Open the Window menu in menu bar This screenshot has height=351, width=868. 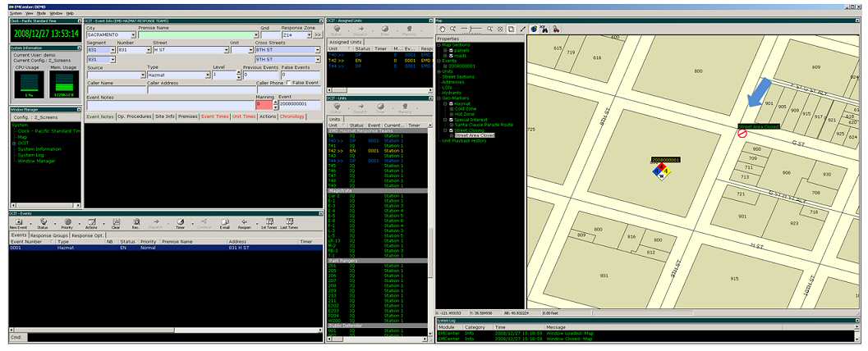coord(55,13)
